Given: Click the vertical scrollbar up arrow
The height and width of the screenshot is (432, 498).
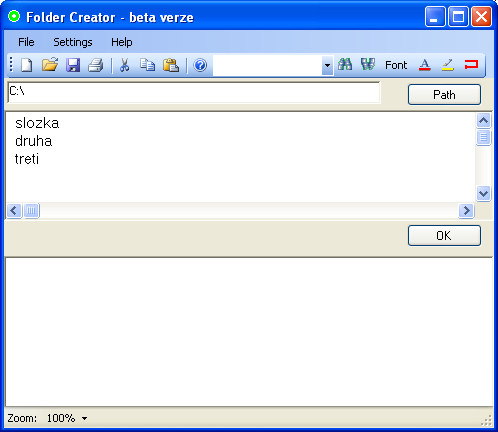Looking at the screenshot, I should pos(483,121).
